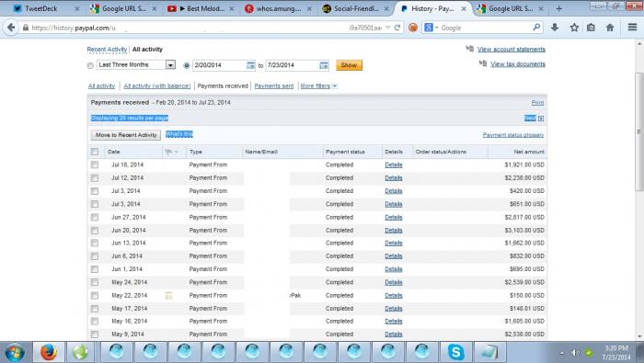Switch to Firefox in the taskbar
This screenshot has height=363, width=644.
[x=49, y=352]
